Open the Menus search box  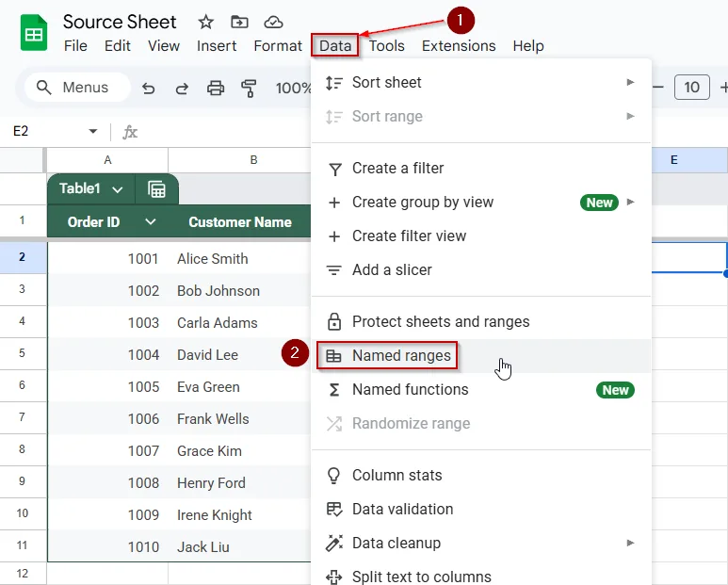pyautogui.click(x=77, y=88)
